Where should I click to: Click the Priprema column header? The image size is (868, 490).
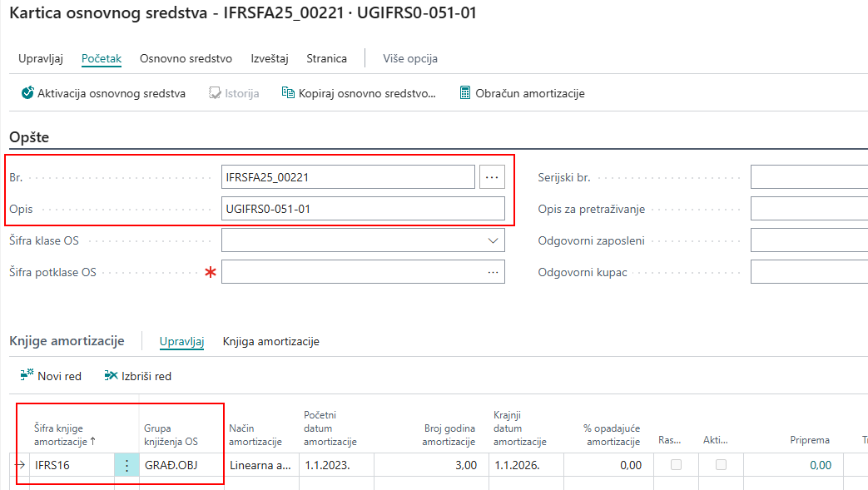tap(809, 440)
